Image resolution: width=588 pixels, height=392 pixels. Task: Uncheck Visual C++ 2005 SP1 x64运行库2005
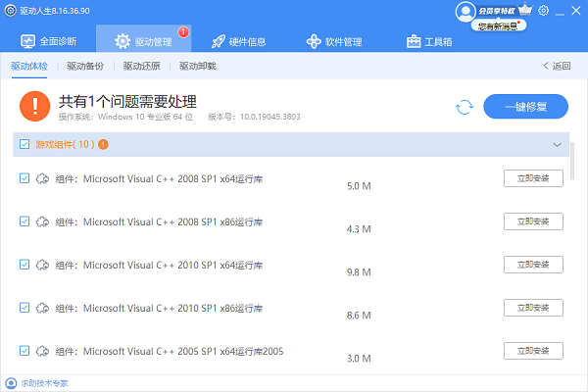pyautogui.click(x=24, y=351)
